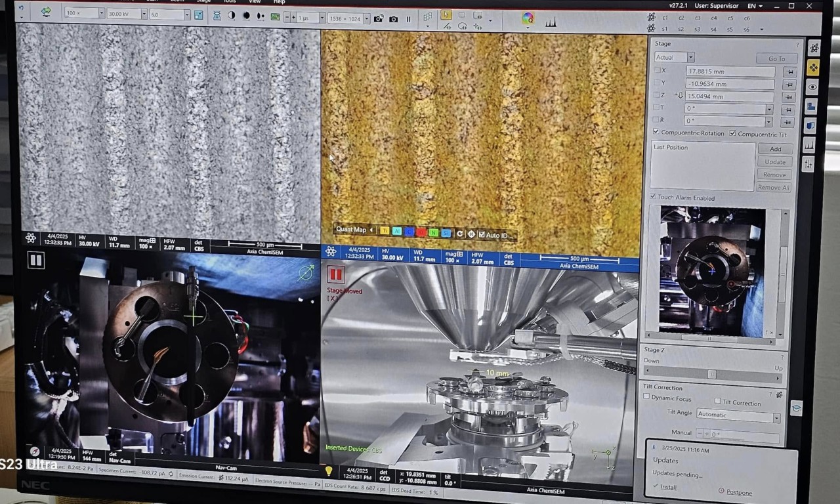840x504 pixels.
Task: Click the Go To button
Action: point(776,58)
